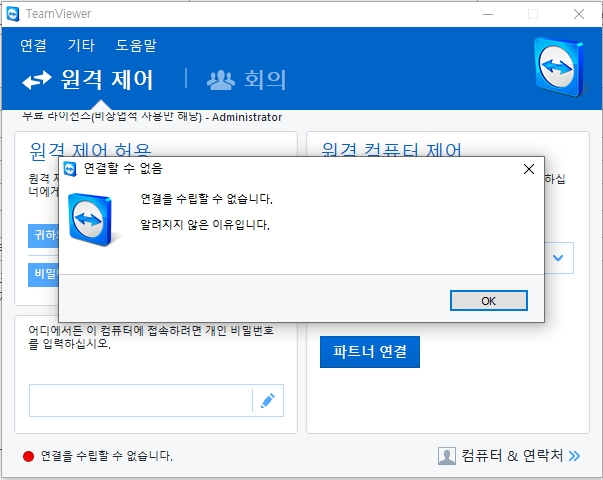The width and height of the screenshot is (603, 480).
Task: Click the 회의 people icon
Action: [221, 80]
